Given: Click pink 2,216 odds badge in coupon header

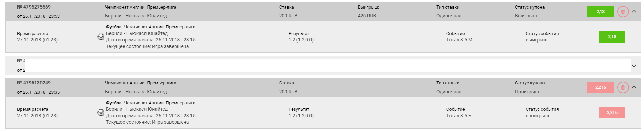Looking at the screenshot, I should 600,87.
